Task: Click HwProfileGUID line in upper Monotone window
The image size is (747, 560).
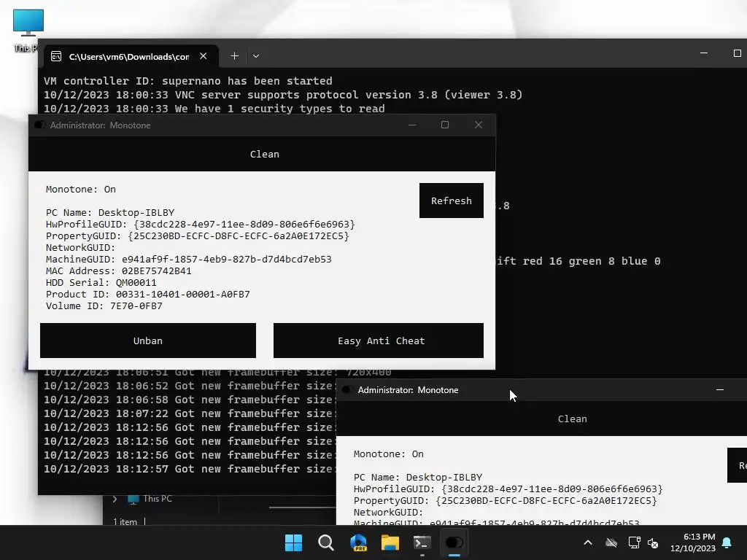Action: 200,225
